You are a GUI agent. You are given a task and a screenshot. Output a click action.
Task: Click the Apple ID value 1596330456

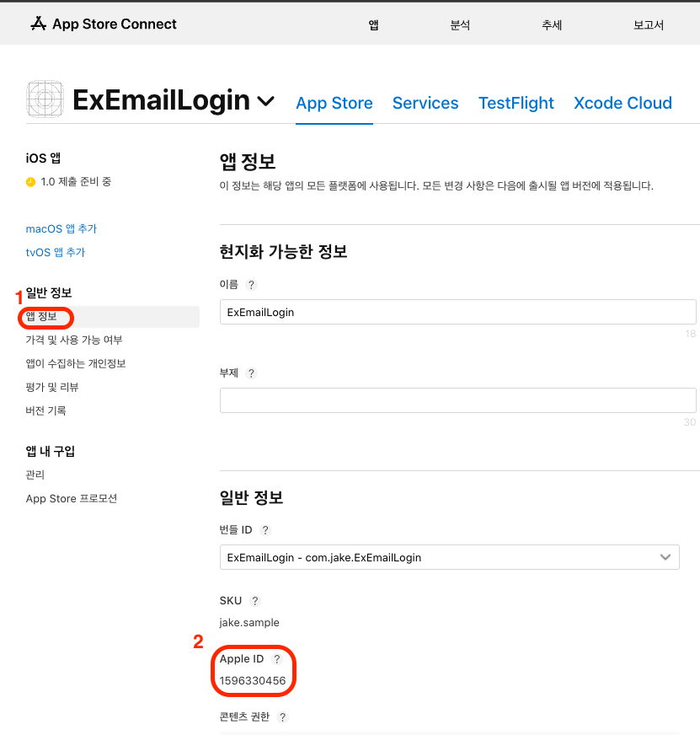tap(253, 680)
